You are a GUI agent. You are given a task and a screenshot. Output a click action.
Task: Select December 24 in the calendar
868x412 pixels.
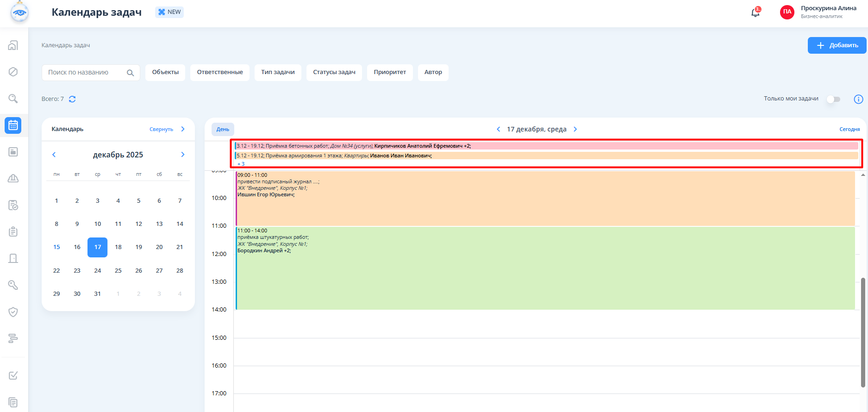[x=98, y=270]
